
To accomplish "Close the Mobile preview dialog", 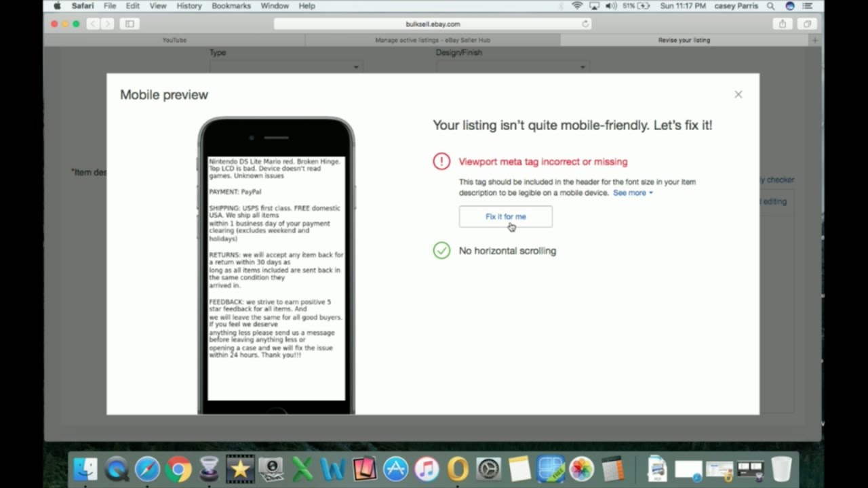I will point(738,95).
